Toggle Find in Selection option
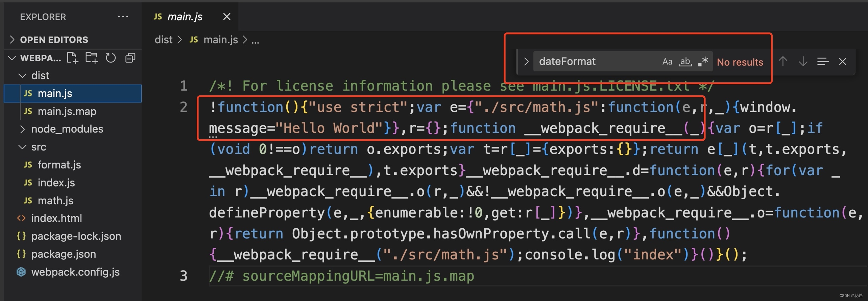 (x=823, y=62)
